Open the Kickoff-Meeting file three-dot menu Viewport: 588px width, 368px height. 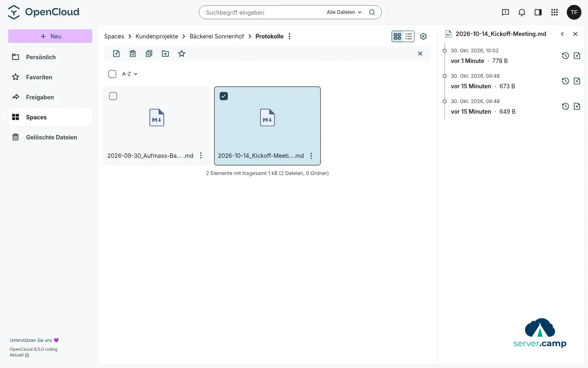[x=311, y=156]
